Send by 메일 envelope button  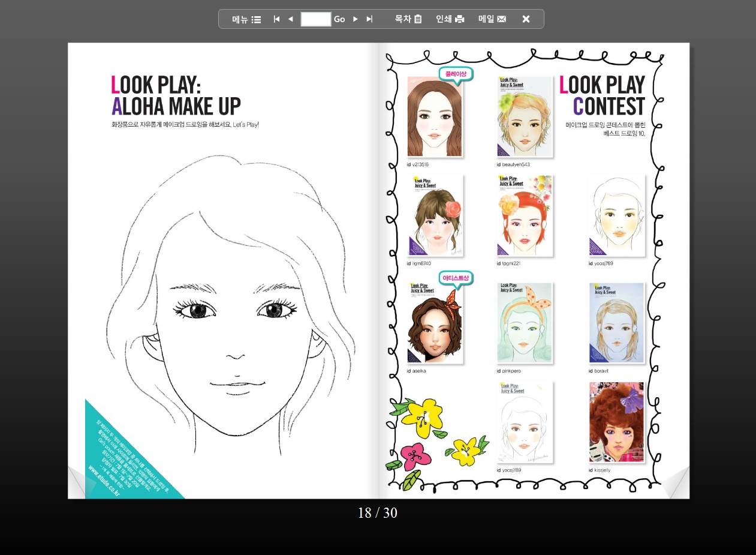[x=492, y=19]
